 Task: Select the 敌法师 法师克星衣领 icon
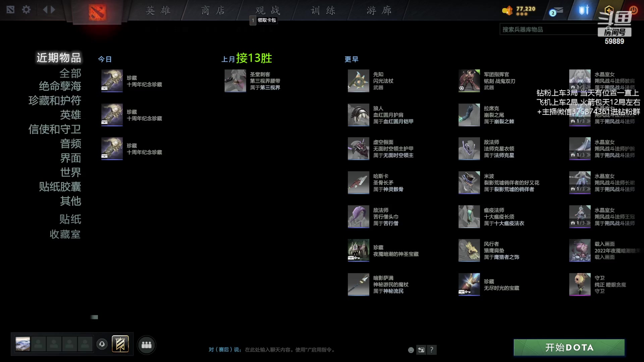469,148
